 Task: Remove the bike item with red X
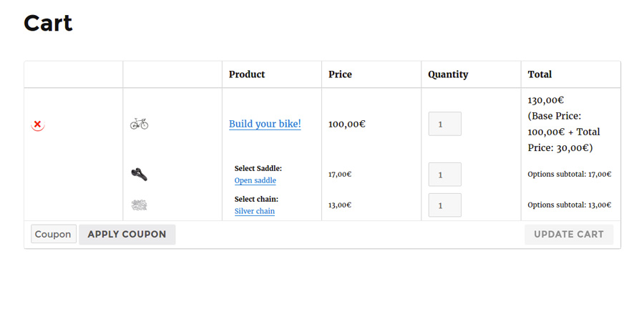(x=38, y=125)
